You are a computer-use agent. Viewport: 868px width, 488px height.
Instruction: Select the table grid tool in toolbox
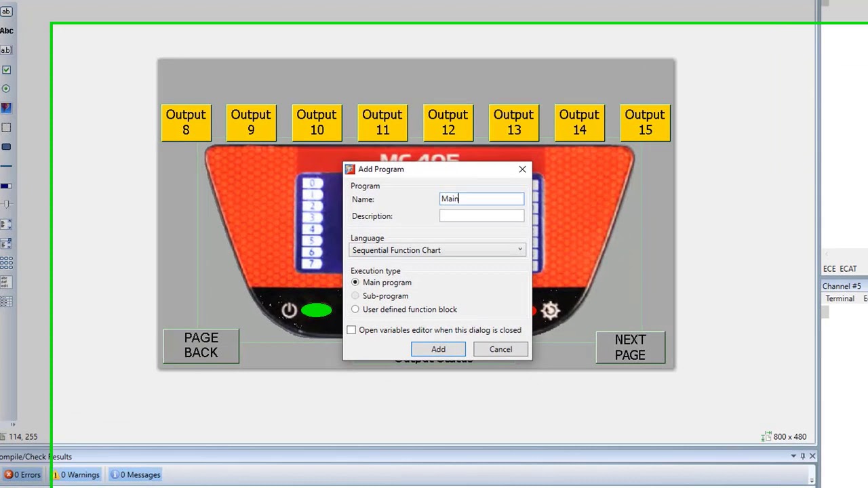(6, 302)
